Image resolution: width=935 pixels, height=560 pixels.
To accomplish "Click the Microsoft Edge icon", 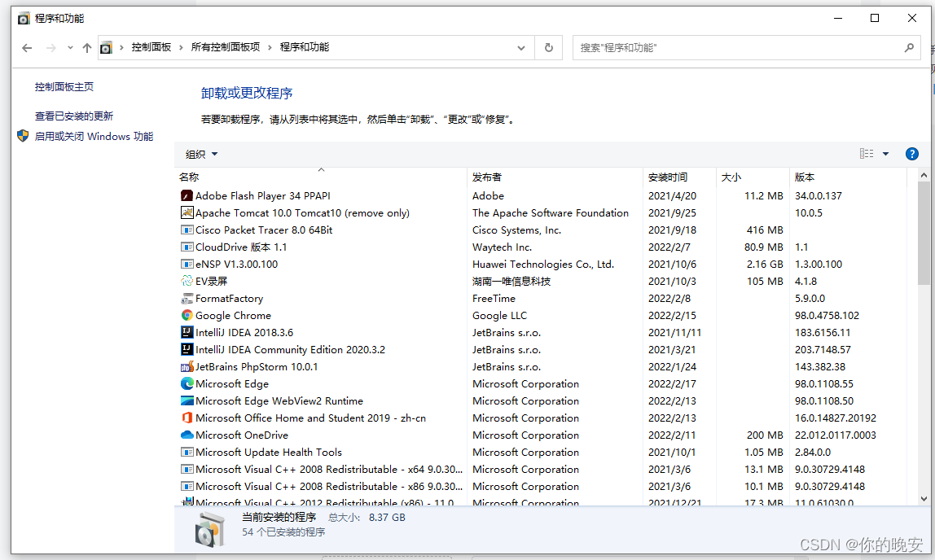I will pos(187,383).
